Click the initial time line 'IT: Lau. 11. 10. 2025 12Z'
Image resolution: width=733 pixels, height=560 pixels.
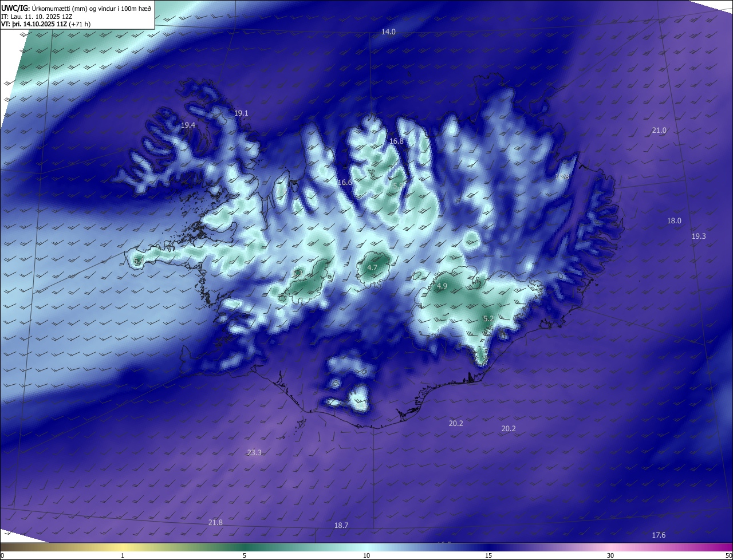pos(37,17)
